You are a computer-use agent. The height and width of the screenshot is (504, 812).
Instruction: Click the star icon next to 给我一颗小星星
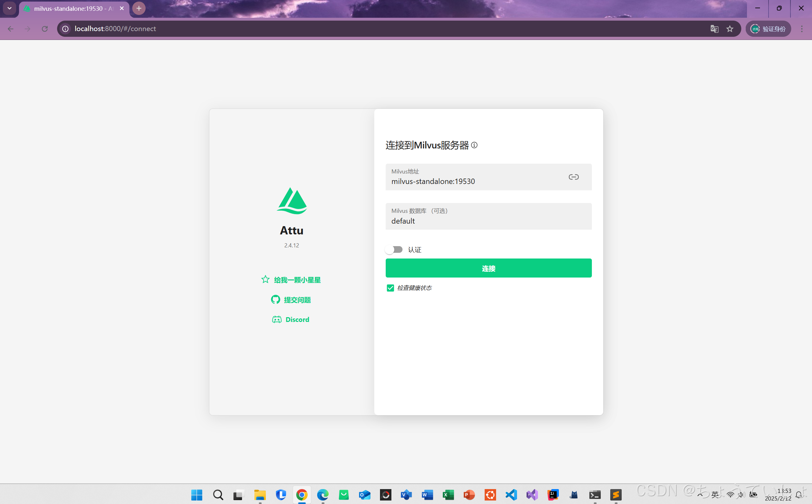[265, 279]
